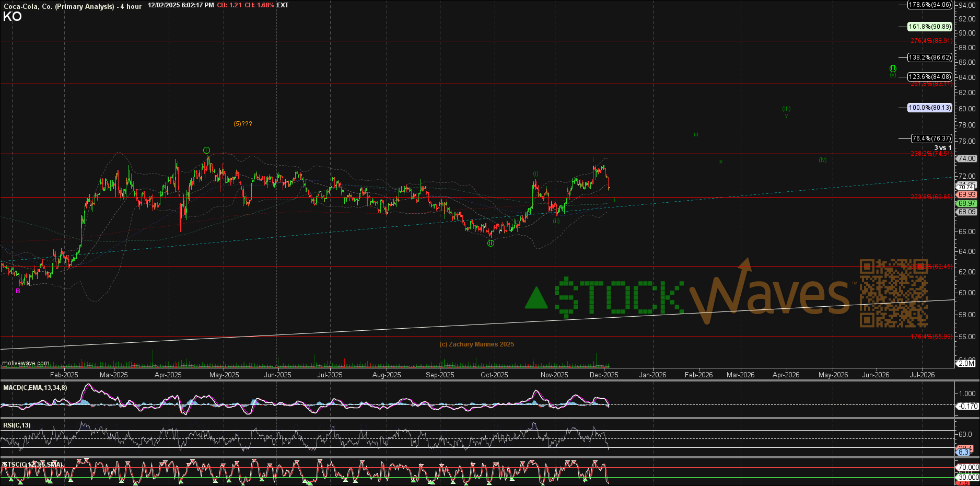This screenshot has width=980, height=486.
Task: Click the Dec-2025 label on time axis
Action: pos(604,375)
